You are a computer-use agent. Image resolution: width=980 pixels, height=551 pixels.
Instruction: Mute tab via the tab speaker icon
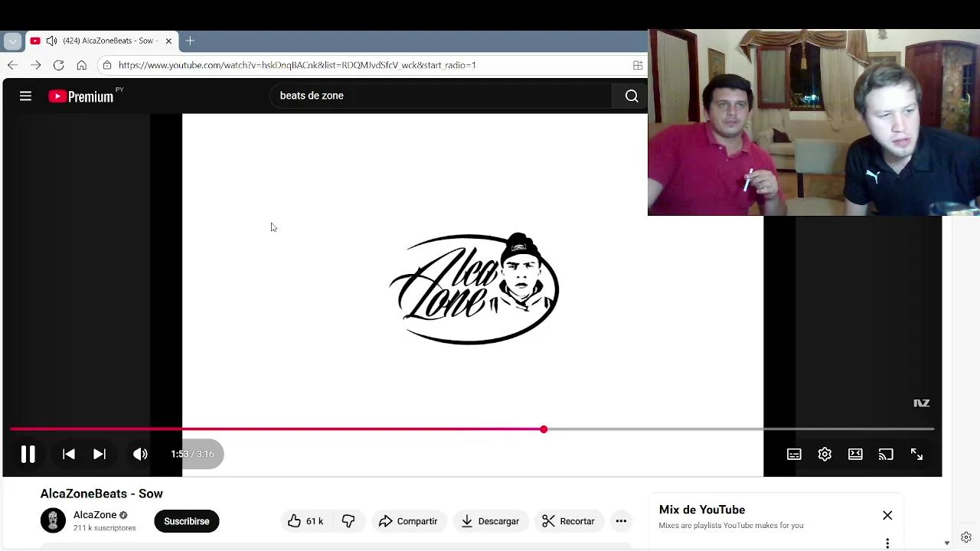pyautogui.click(x=51, y=41)
